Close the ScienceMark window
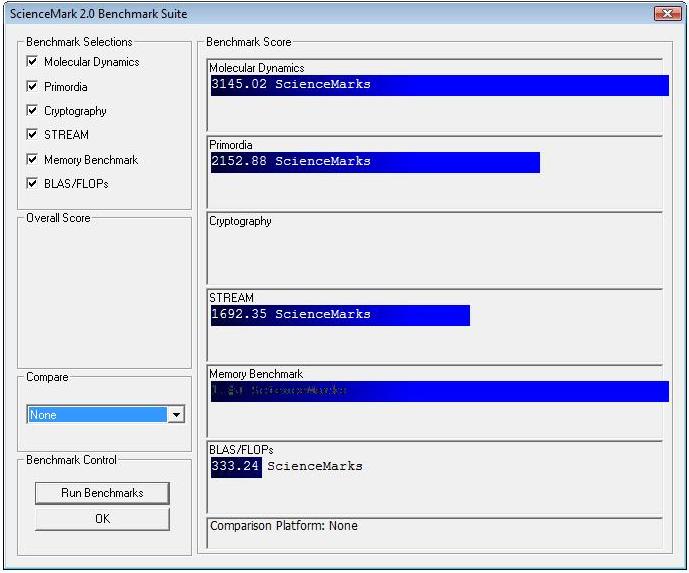689x573 pixels. pyautogui.click(x=667, y=14)
